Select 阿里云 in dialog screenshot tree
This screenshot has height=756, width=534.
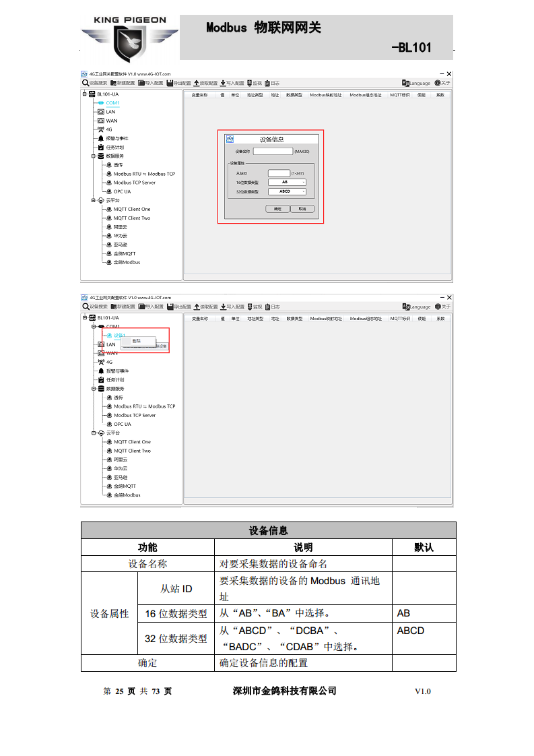click(x=121, y=227)
